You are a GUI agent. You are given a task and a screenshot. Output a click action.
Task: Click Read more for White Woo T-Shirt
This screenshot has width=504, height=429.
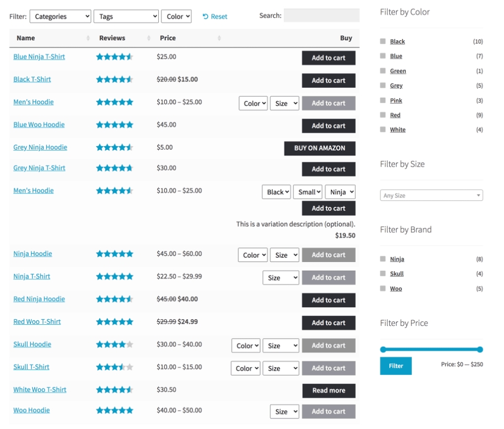click(x=329, y=390)
